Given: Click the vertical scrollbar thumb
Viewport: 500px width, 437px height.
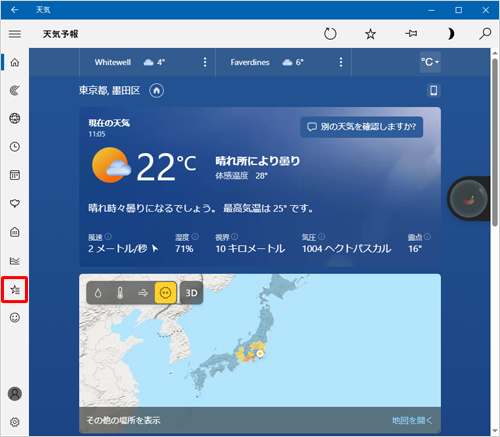Looking at the screenshot, I should point(495,142).
